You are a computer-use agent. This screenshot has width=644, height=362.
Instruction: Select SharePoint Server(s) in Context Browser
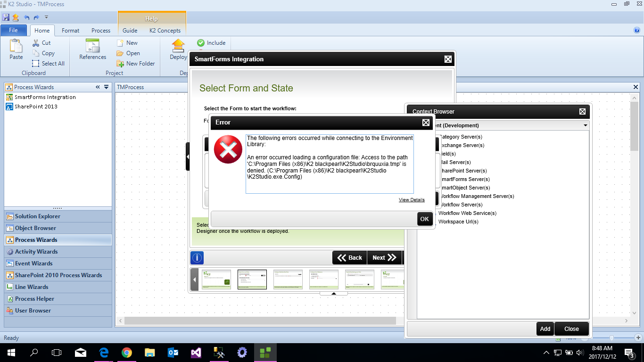(x=462, y=171)
